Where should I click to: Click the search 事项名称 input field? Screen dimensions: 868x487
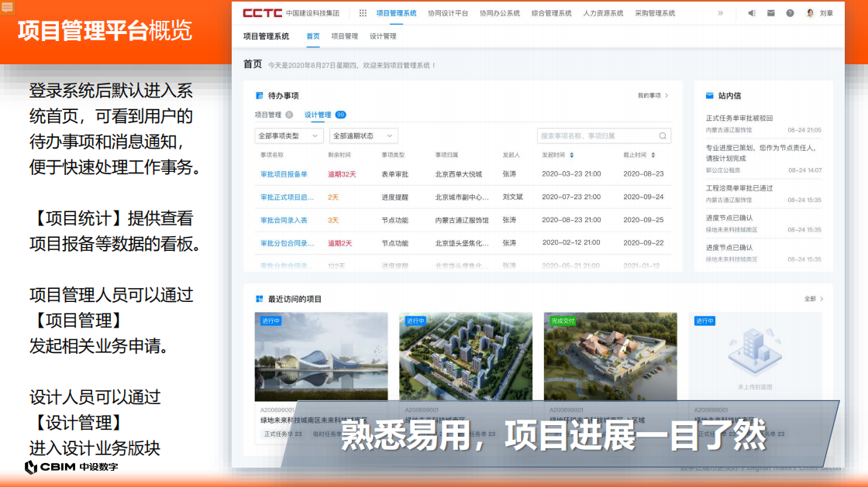point(604,136)
